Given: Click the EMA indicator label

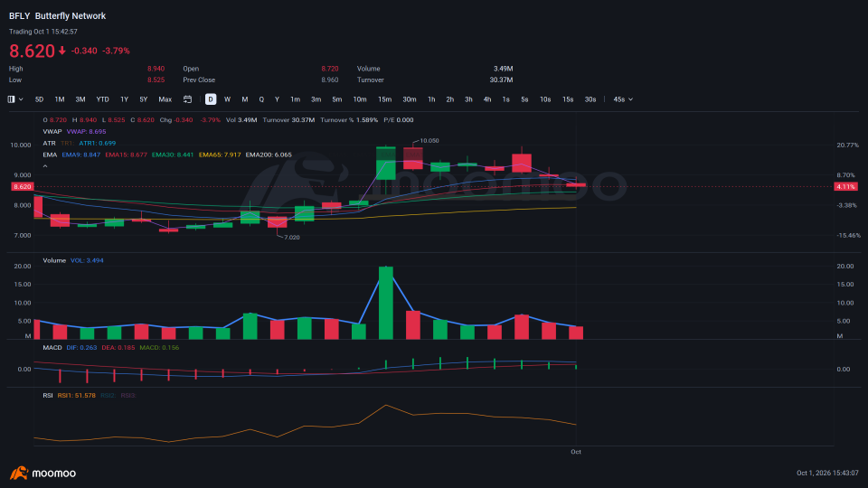Looking at the screenshot, I should click(50, 155).
